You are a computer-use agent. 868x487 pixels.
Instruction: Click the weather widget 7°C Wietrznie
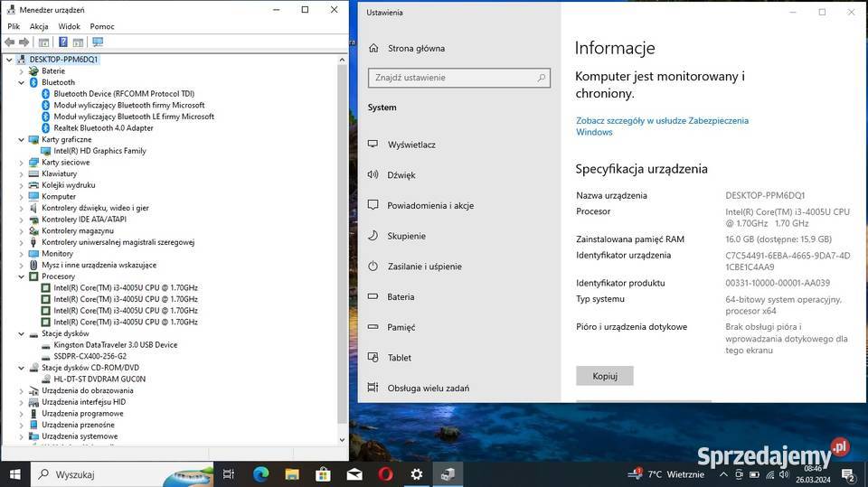point(666,474)
